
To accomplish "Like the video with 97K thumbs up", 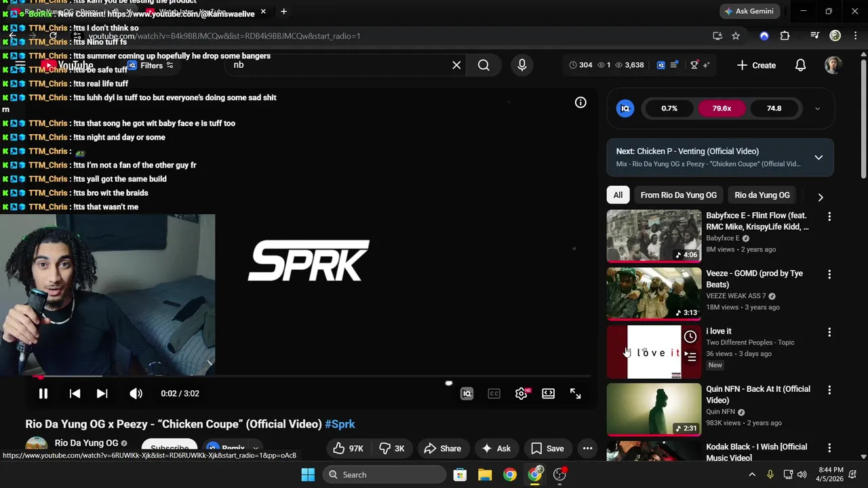I will pos(349,448).
